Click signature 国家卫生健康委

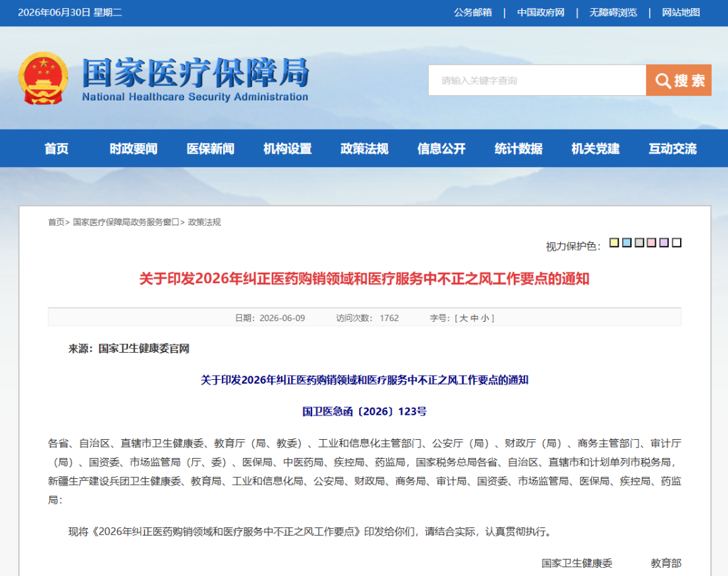pos(577,563)
